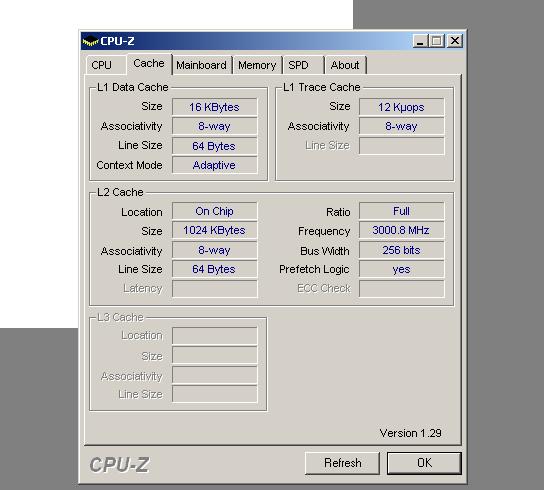Minimize the CPU-Z window
Viewport: 544px width, 490px height.
point(420,41)
